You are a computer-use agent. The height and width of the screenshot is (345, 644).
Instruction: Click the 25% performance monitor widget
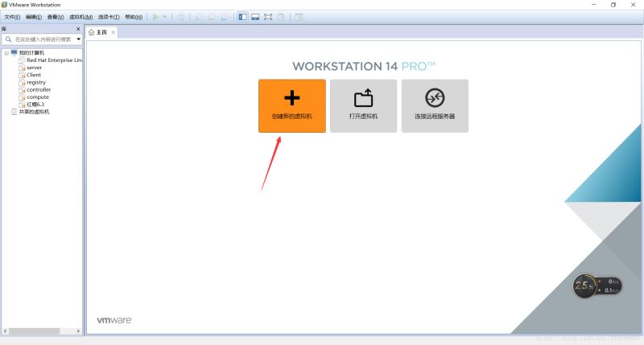pos(597,285)
